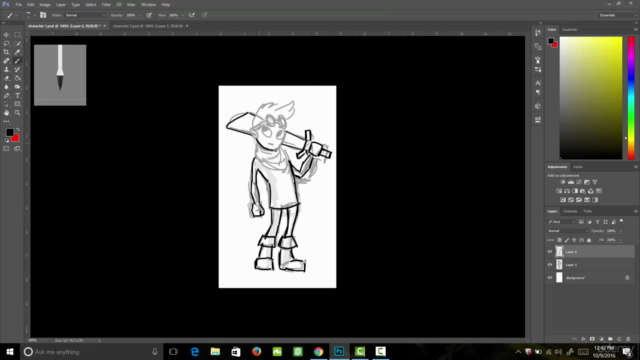This screenshot has width=640, height=360.
Task: Open the brush Mode dropdown
Action: tap(85, 15)
